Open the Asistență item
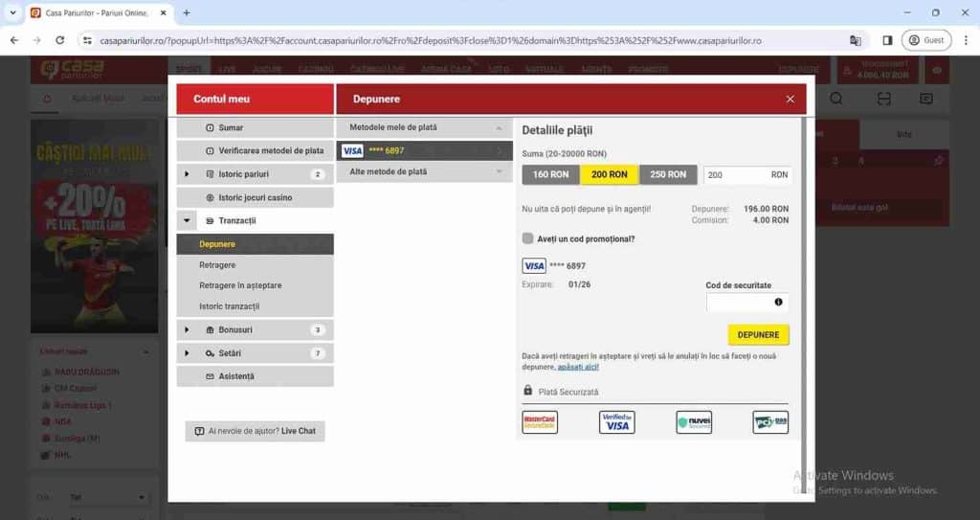980x520 pixels. click(x=255, y=376)
